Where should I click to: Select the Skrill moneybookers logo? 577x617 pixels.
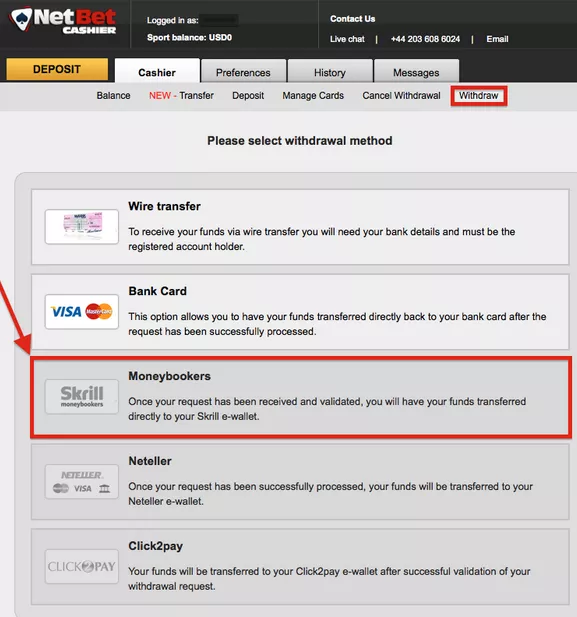81,397
